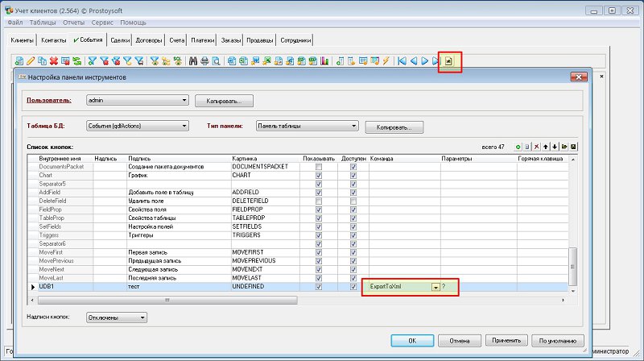Move selected button down with arrow icon
Image resolution: width=644 pixels, height=361 pixels.
[555, 147]
